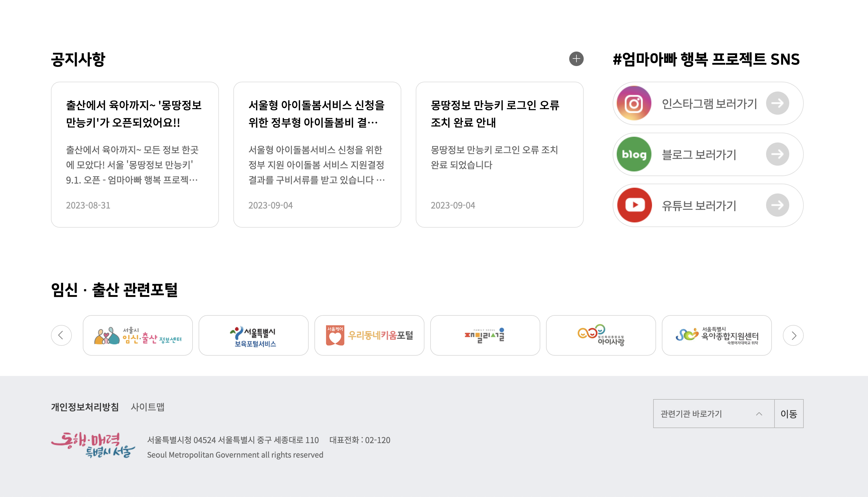Click arrow next to 유튜브 보러가기
The height and width of the screenshot is (497, 868).
[777, 205]
